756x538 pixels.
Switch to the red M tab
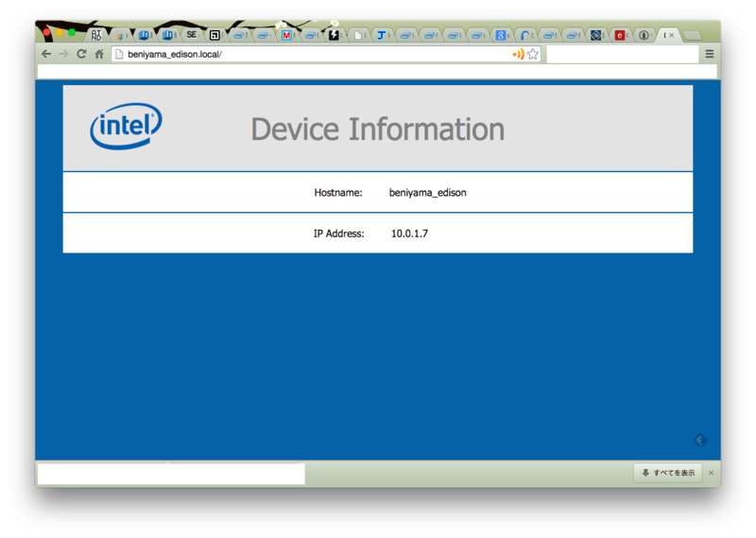tap(286, 35)
